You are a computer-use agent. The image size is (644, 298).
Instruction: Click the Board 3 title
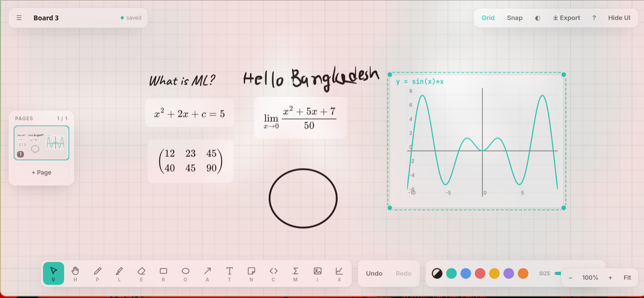tap(46, 18)
